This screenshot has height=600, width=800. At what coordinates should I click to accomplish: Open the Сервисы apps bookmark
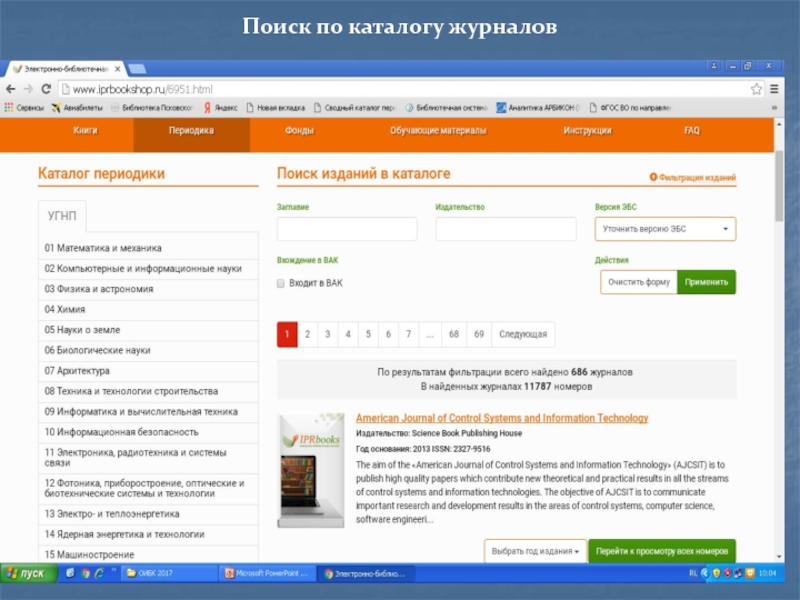coord(24,108)
